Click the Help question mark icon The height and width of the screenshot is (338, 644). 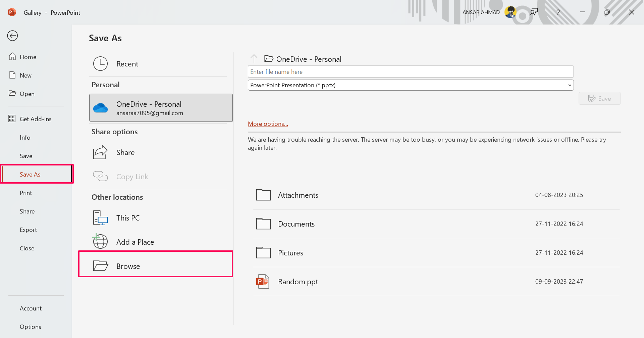pos(558,12)
